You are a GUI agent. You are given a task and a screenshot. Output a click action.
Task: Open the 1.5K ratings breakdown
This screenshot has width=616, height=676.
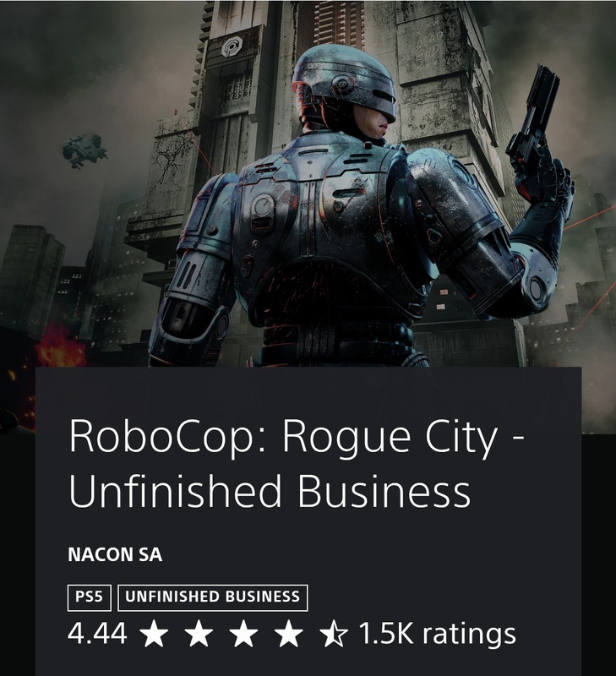click(x=437, y=635)
